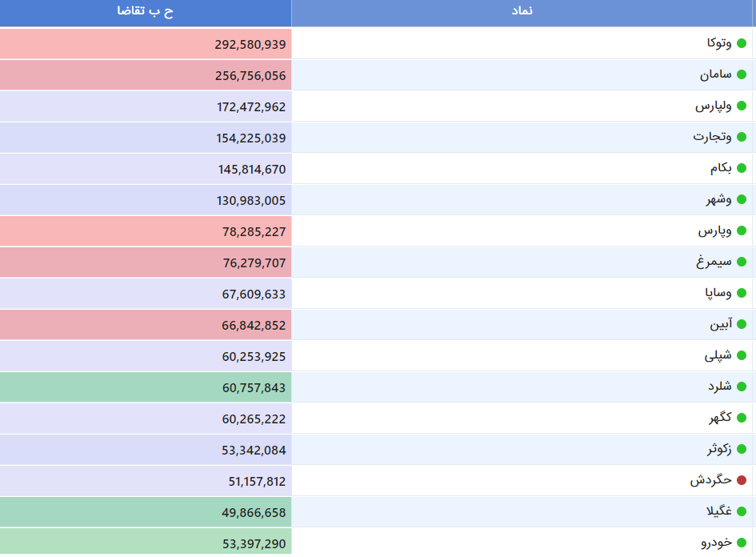Image resolution: width=756 pixels, height=557 pixels.
Task: Open the symbol خودرو
Action: [717, 543]
